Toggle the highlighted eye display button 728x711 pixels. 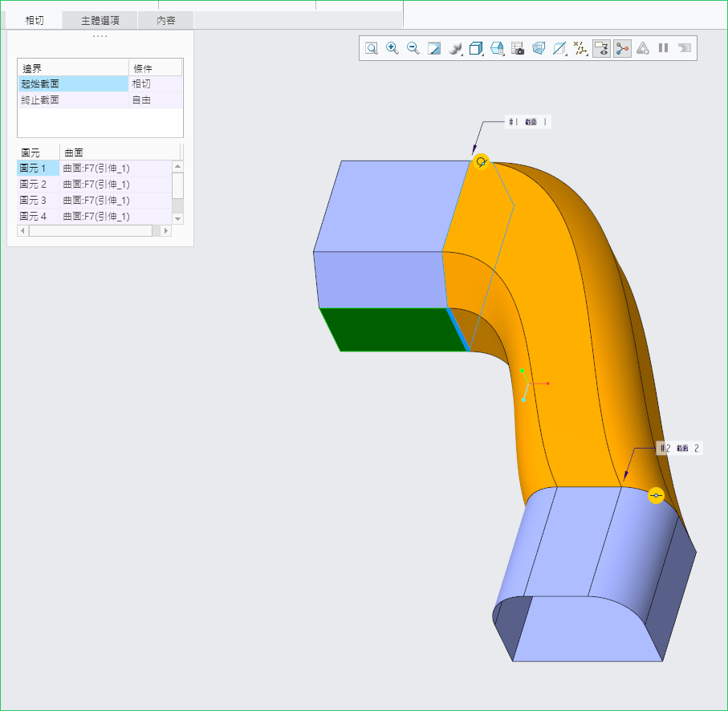601,48
